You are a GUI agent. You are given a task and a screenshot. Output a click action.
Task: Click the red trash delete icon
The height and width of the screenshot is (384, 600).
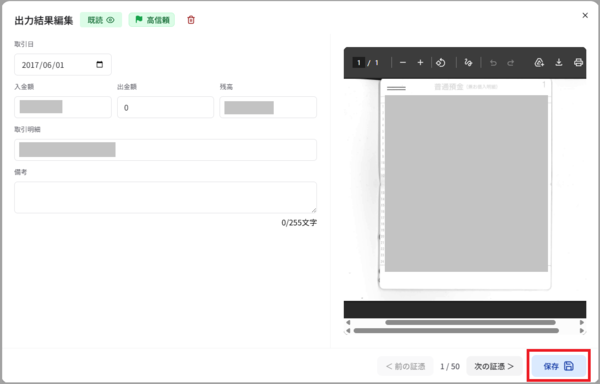point(191,20)
